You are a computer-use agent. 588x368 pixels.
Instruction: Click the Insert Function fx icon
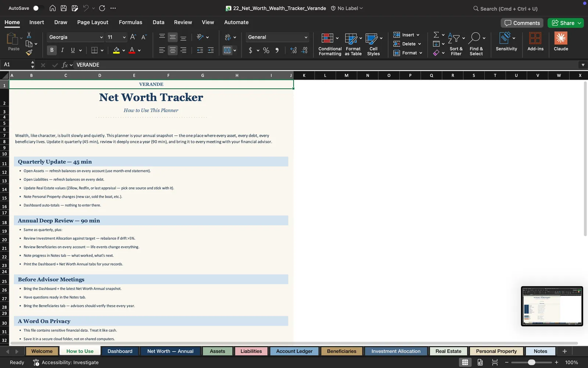65,65
